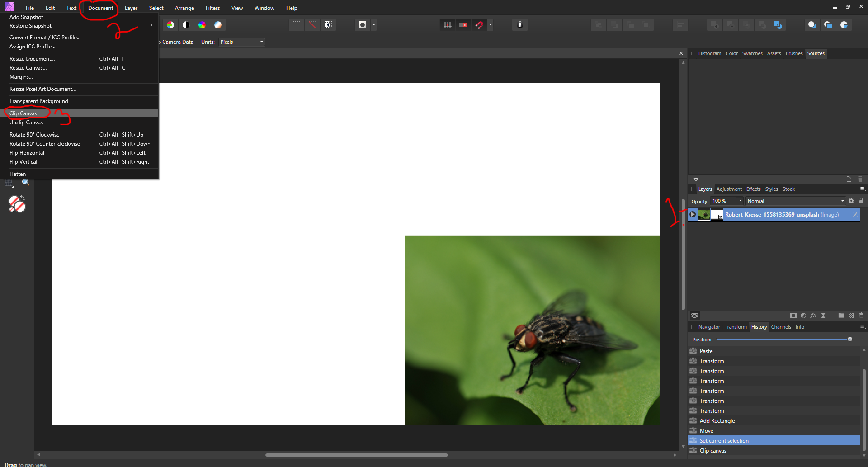The image size is (868, 467).
Task: Open the Layer menu
Action: pyautogui.click(x=131, y=8)
